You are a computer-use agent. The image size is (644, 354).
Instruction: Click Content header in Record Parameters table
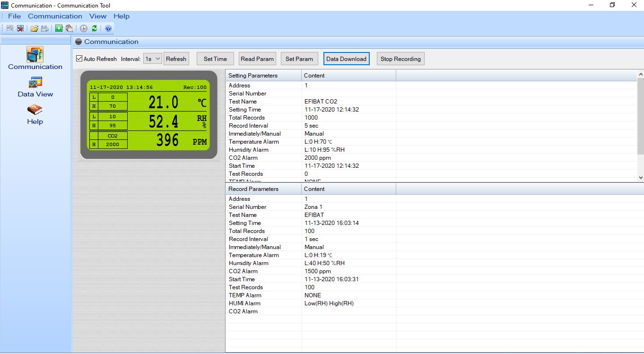coord(348,189)
